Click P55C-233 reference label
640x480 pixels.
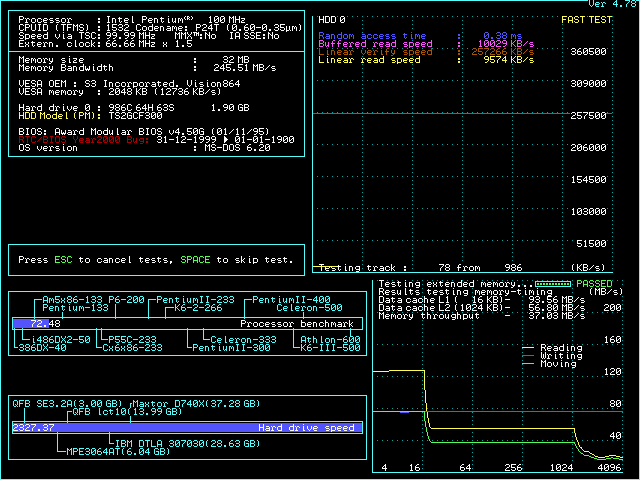132,340
